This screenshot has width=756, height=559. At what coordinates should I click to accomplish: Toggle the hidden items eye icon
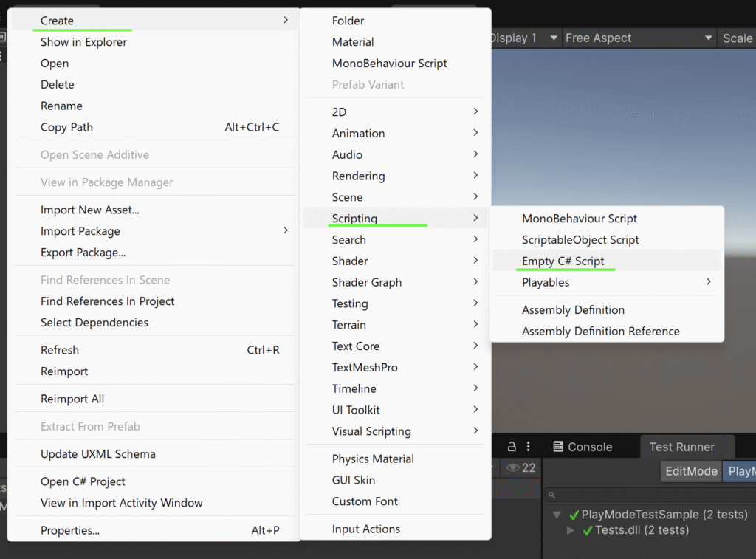[512, 467]
